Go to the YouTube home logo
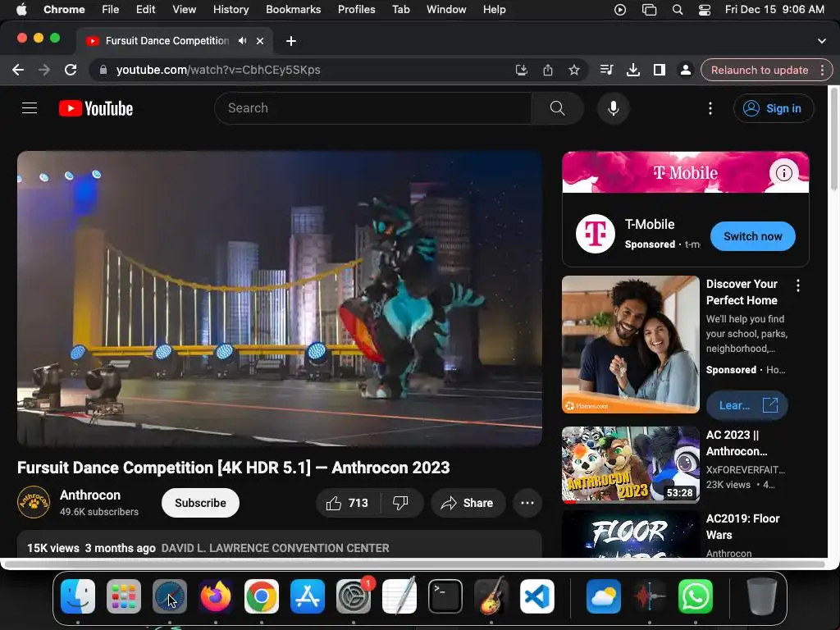 [x=96, y=109]
